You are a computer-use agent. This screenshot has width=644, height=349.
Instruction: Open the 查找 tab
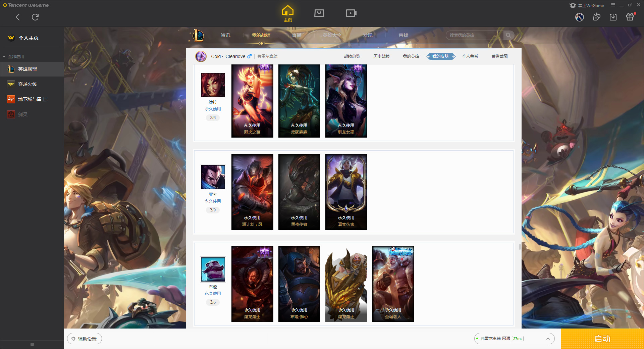[x=403, y=35]
